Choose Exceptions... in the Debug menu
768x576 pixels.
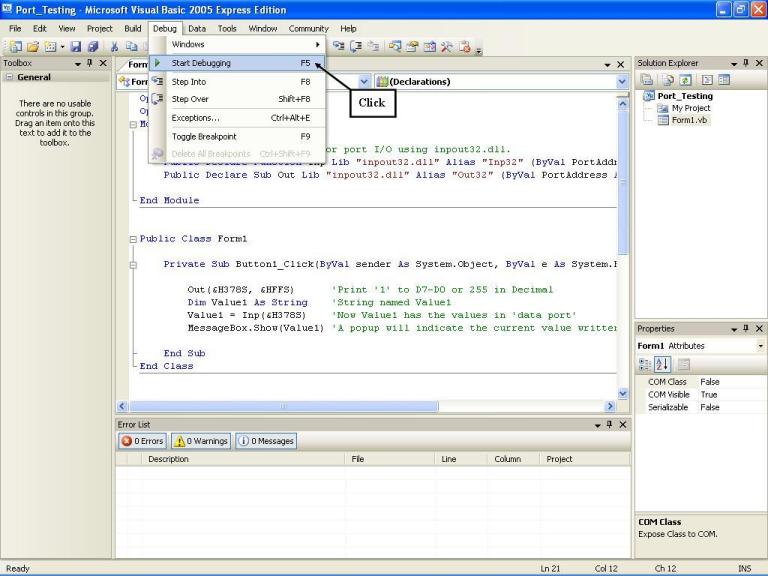[x=237, y=118]
